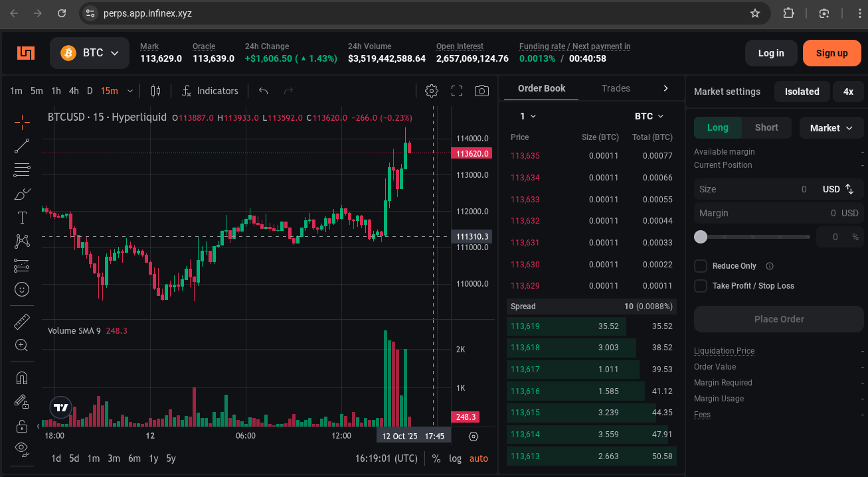This screenshot has width=868, height=477.
Task: Select the crosshair cursor tool
Action: (22, 121)
